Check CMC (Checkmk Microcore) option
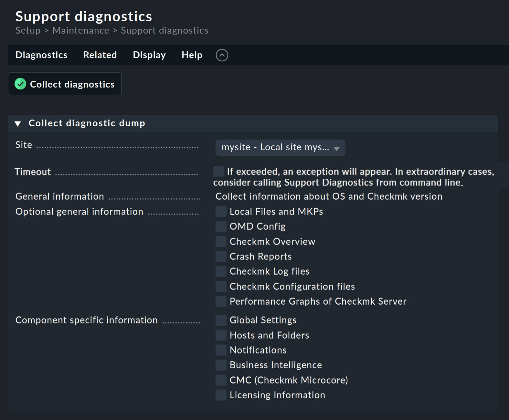Screen dimensions: 509x420 click(x=221, y=380)
